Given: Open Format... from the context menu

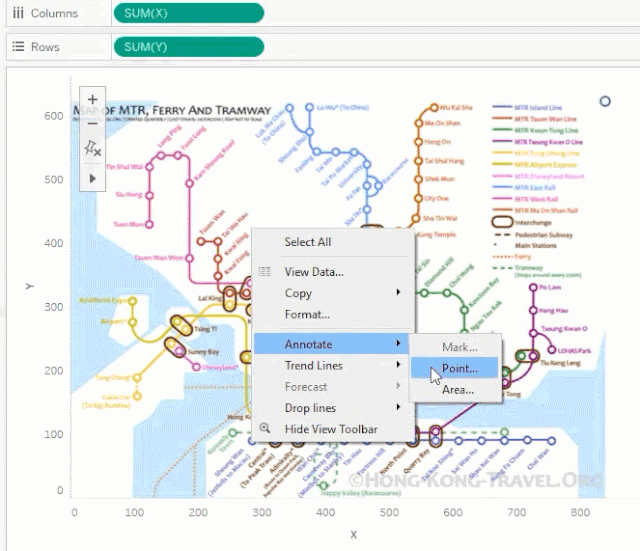Looking at the screenshot, I should (307, 315).
